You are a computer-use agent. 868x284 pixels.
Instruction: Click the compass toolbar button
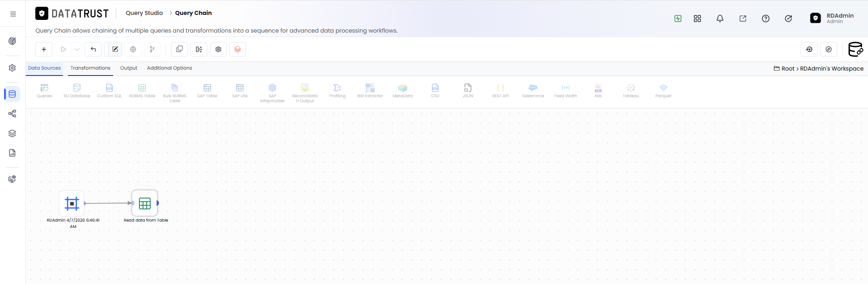[x=829, y=49]
